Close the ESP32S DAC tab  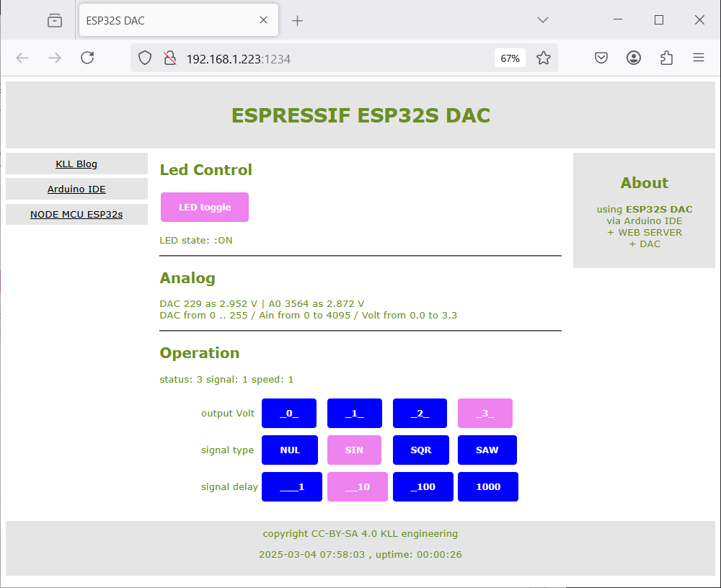pos(263,19)
